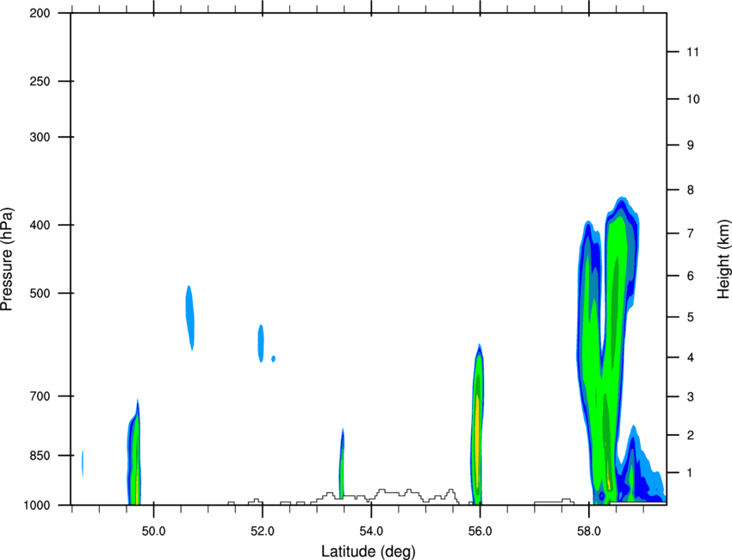Image resolution: width=732 pixels, height=560 pixels.
Task: Click the 7 km height label
Action: click(x=690, y=233)
